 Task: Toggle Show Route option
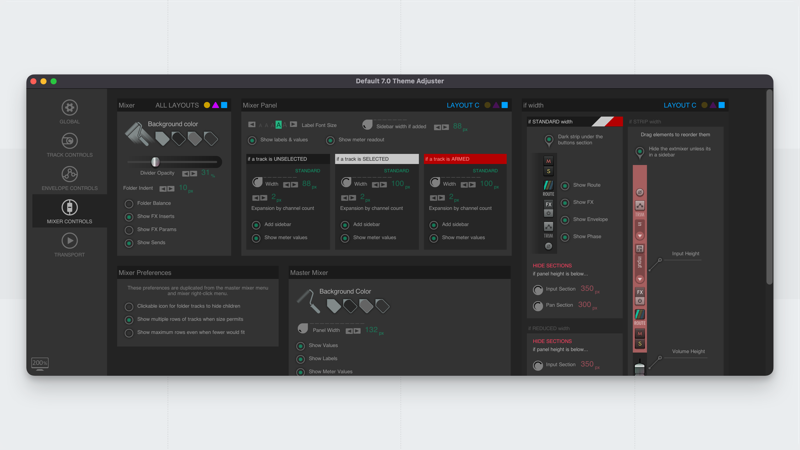565,186
